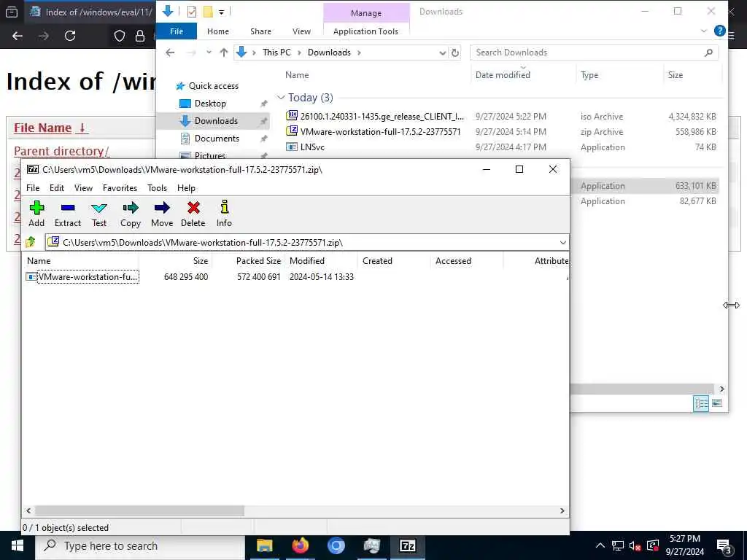Click the red Delete icon in 7-Zip

(193, 214)
